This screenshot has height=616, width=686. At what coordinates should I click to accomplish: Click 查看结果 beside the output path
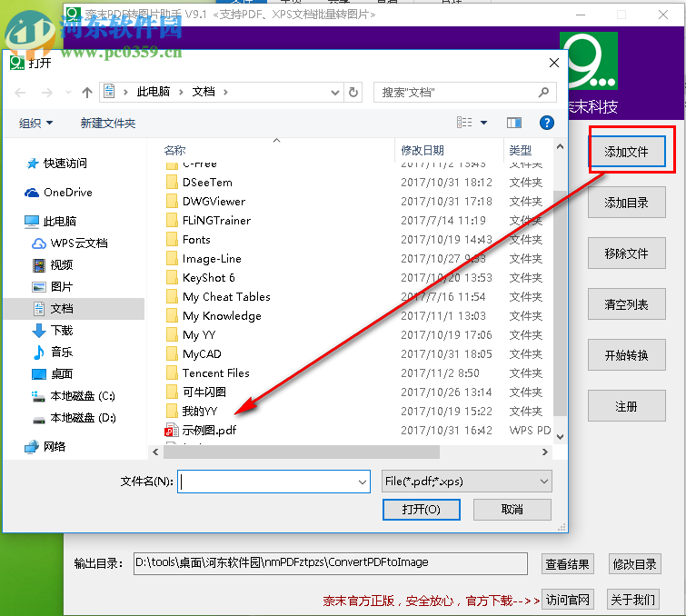click(568, 564)
